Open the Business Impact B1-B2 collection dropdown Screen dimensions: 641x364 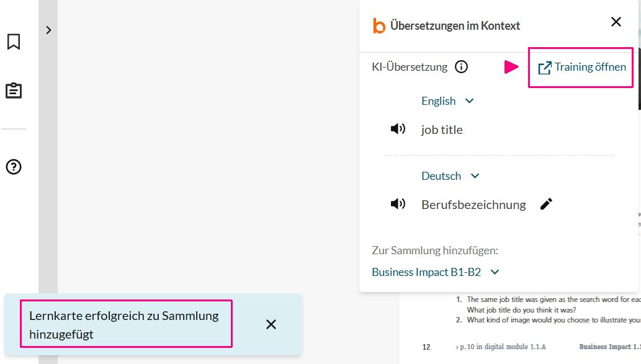point(435,272)
